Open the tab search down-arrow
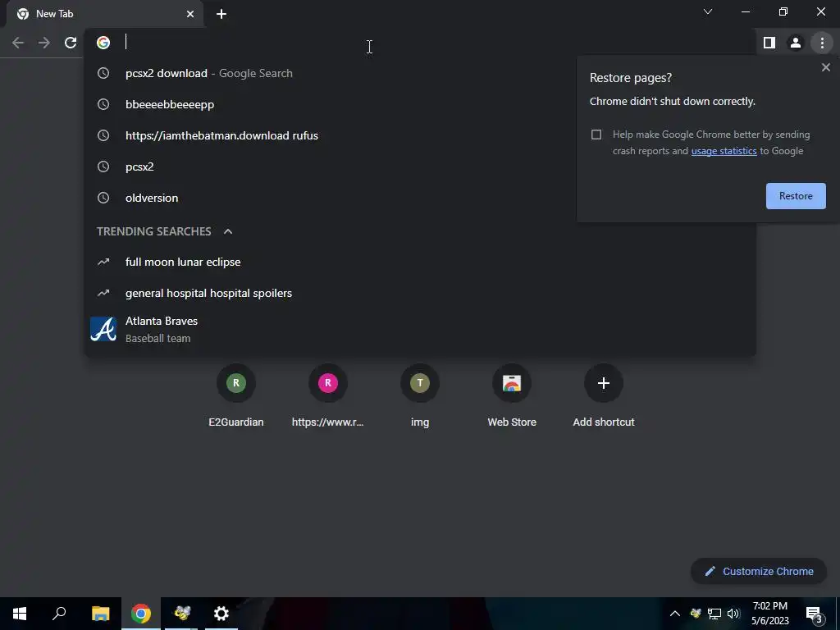Image resolution: width=840 pixels, height=630 pixels. coord(708,11)
